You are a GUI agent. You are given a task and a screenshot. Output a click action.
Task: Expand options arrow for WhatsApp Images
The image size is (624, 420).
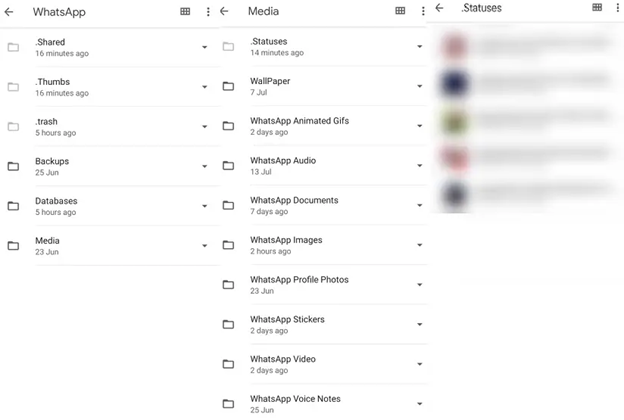coord(419,245)
